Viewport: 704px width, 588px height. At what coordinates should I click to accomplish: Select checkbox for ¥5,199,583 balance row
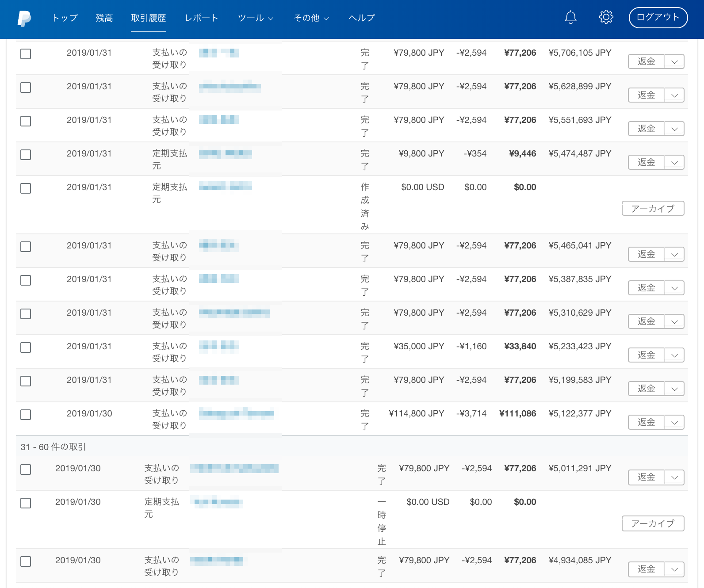pyautogui.click(x=26, y=381)
